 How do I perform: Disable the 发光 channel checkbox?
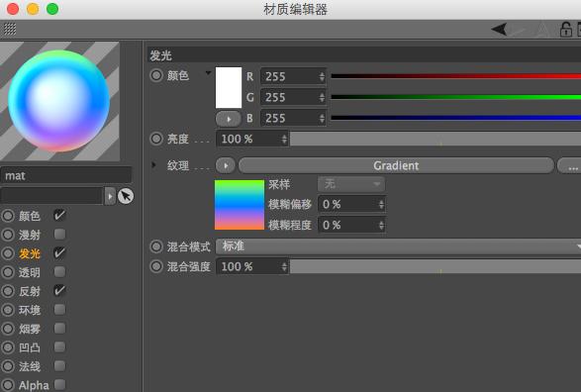point(59,253)
